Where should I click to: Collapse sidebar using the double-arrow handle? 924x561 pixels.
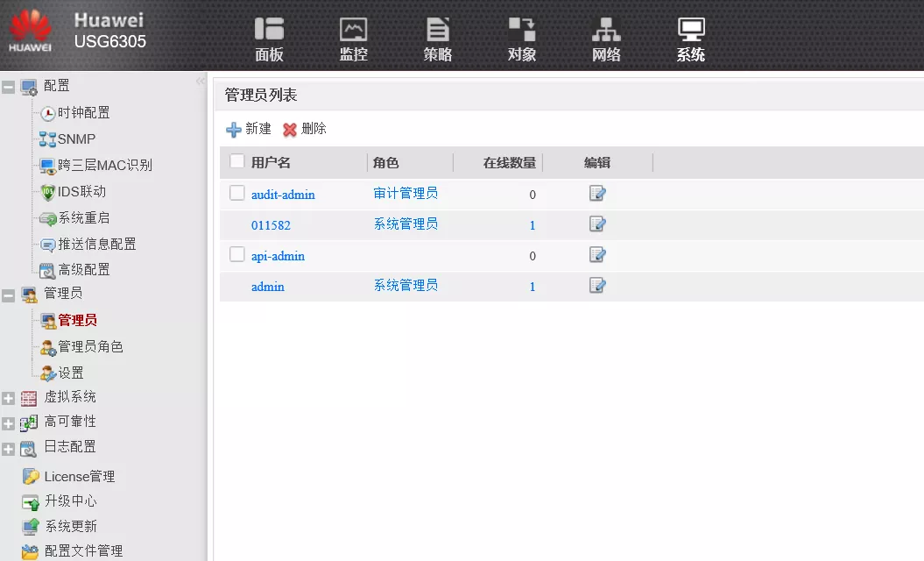coord(200,82)
